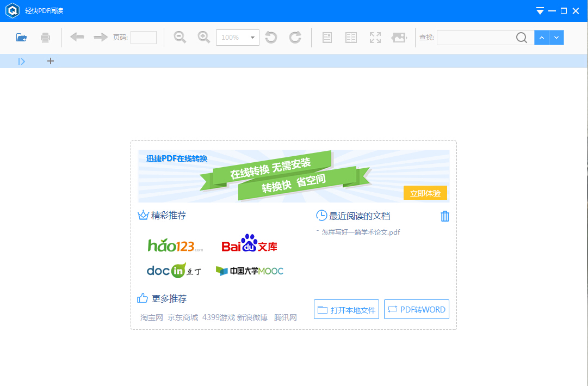This screenshot has width=588, height=386.
Task: Open the main menu at top right
Action: click(x=540, y=10)
